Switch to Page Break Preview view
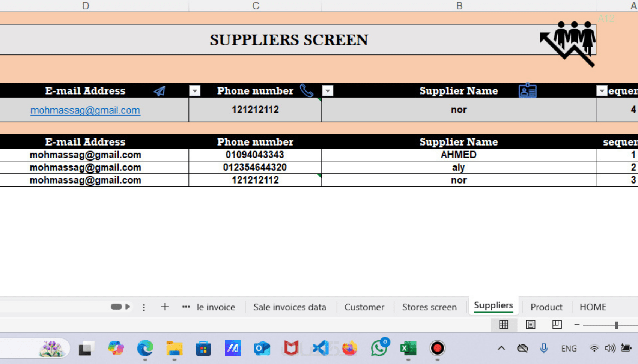 point(557,325)
